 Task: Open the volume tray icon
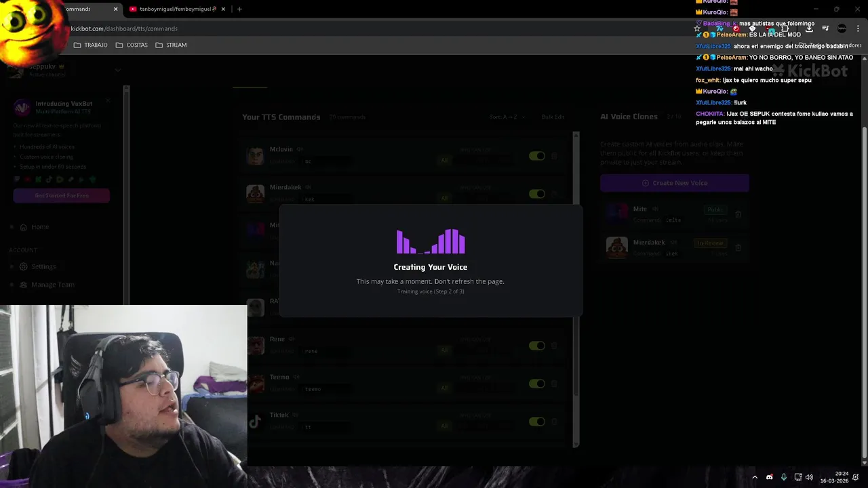pyautogui.click(x=809, y=477)
